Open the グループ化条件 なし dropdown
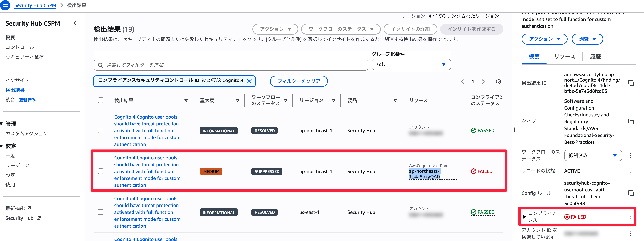Screen dimensions: 644x241 [x=411, y=64]
